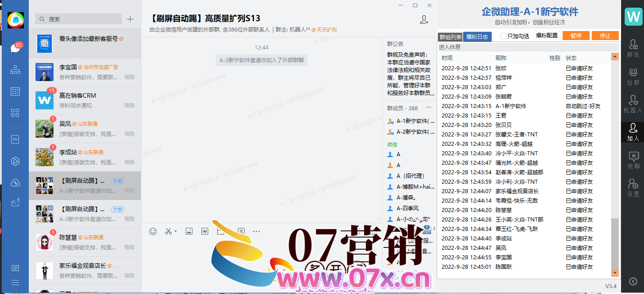Screen dimensions: 644x294
Task: Open the screenshot tool dropdown arrow
Action: (175, 231)
